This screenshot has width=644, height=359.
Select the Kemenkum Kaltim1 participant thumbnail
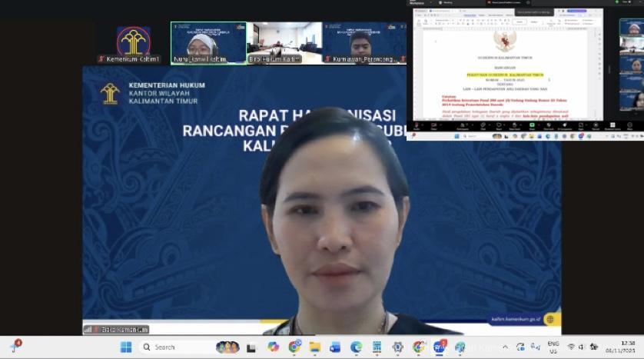point(133,43)
